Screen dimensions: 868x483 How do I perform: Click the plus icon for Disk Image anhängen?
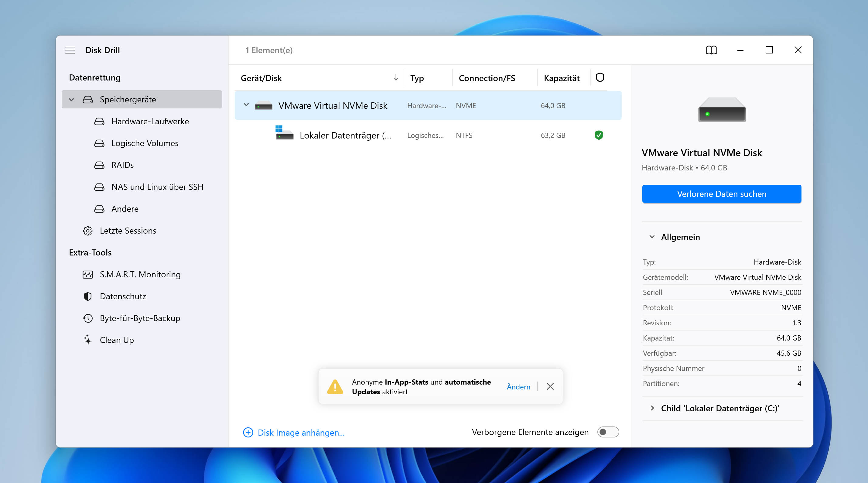pos(248,433)
